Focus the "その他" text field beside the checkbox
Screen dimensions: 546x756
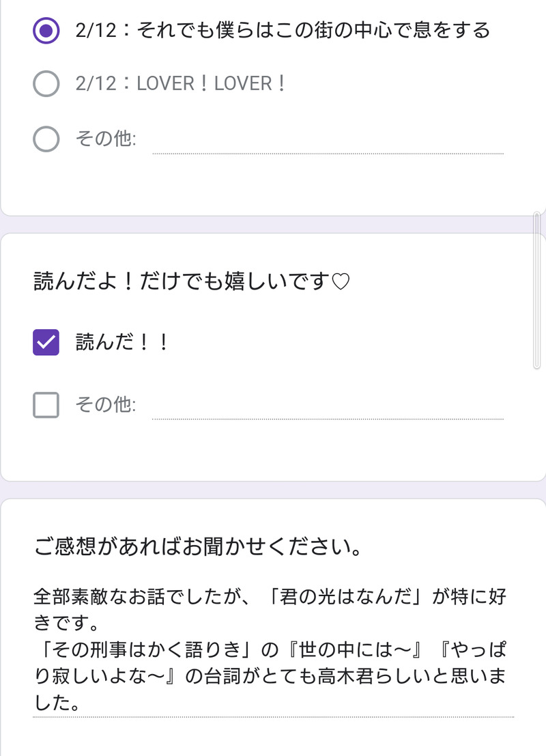click(x=328, y=407)
